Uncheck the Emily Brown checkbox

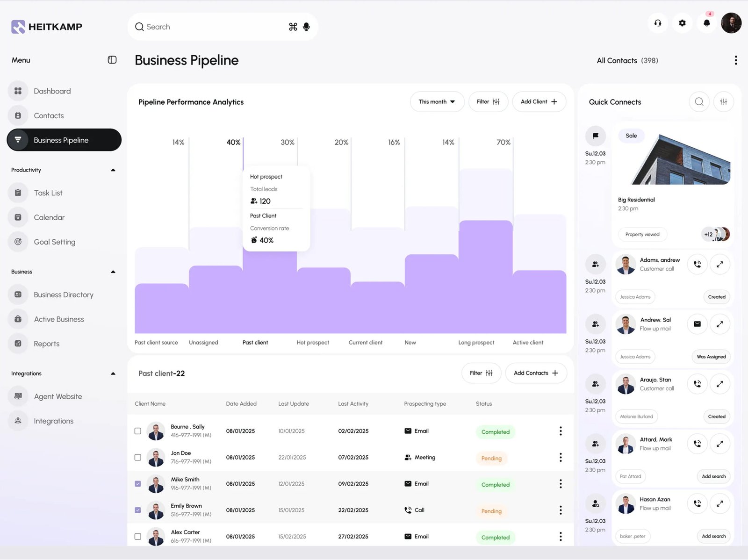138,510
